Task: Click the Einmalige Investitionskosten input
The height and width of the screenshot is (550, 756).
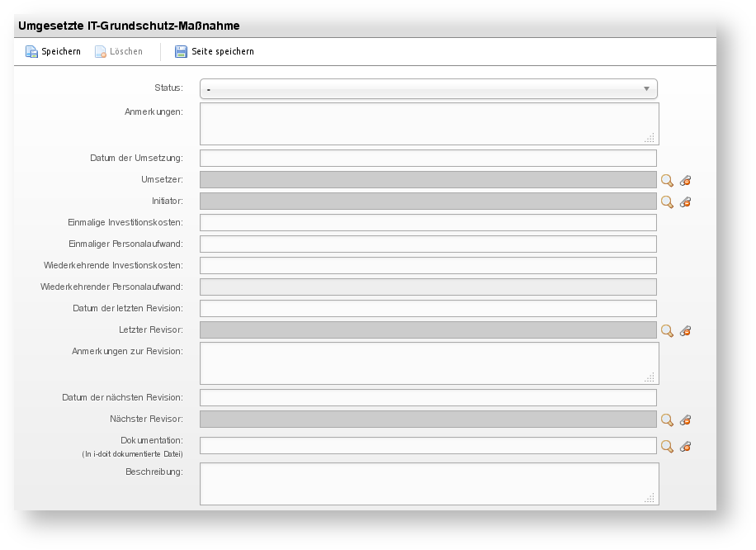Action: [x=428, y=223]
